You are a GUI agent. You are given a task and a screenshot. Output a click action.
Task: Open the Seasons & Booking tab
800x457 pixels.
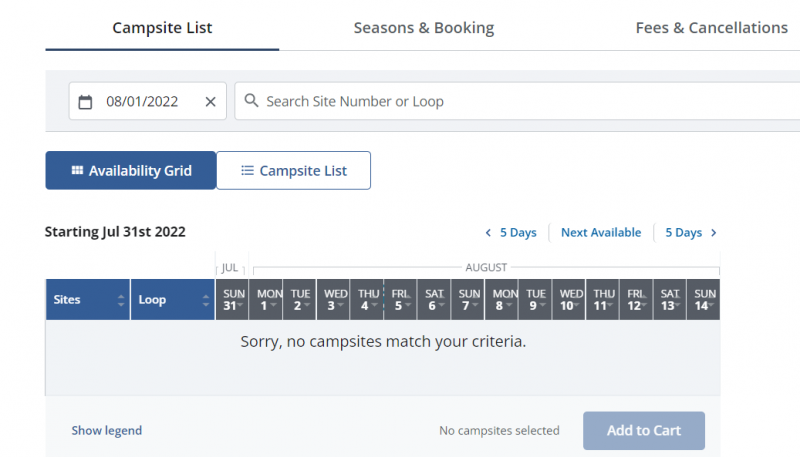tap(423, 28)
